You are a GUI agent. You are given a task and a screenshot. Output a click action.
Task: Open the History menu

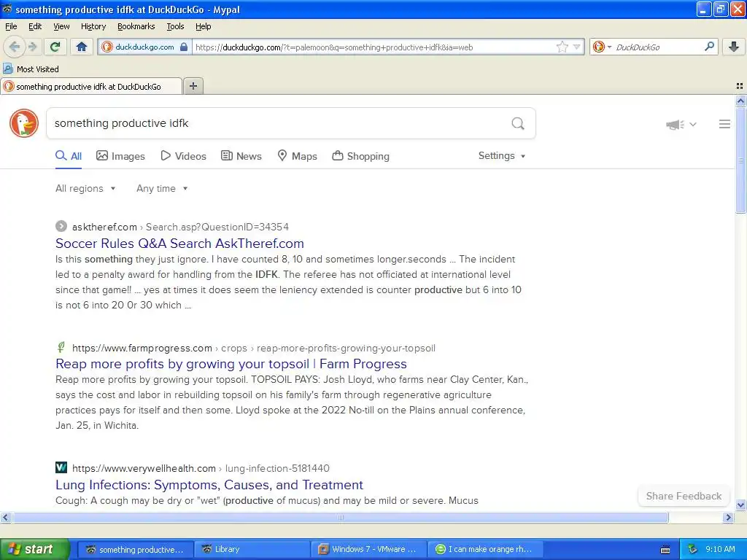(x=93, y=26)
